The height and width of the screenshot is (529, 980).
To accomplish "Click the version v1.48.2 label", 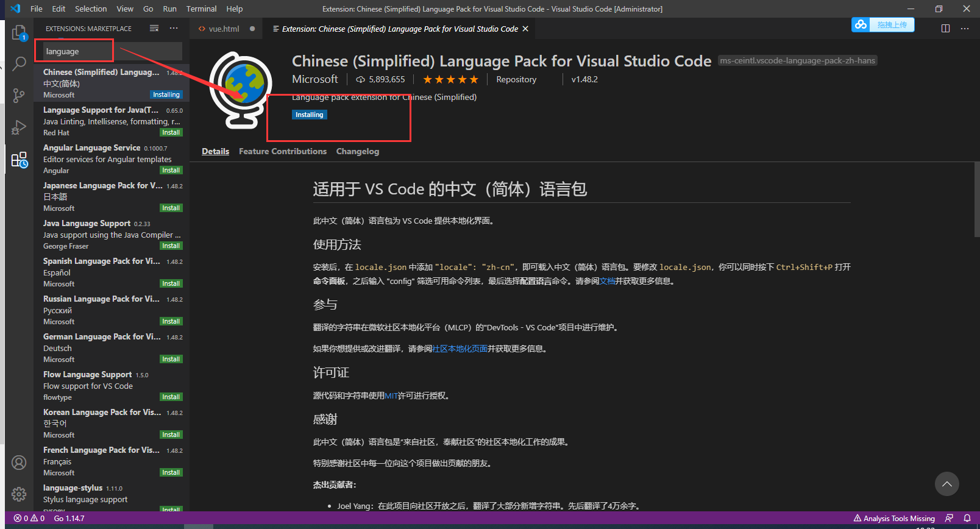I will [584, 79].
